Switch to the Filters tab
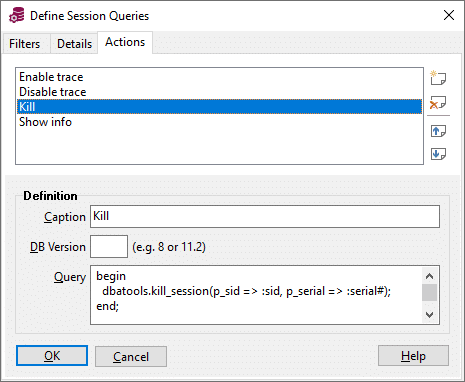 pyautogui.click(x=25, y=44)
